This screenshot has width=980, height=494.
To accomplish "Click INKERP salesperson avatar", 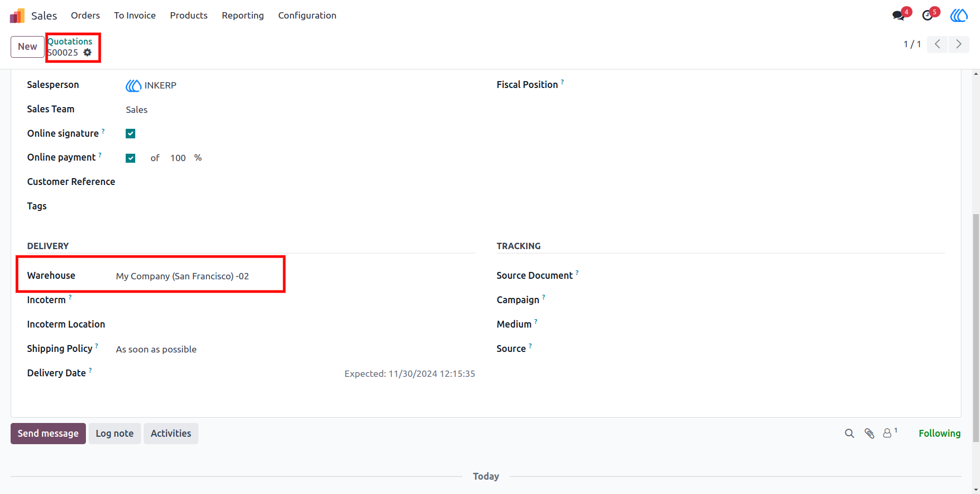I will (x=133, y=85).
